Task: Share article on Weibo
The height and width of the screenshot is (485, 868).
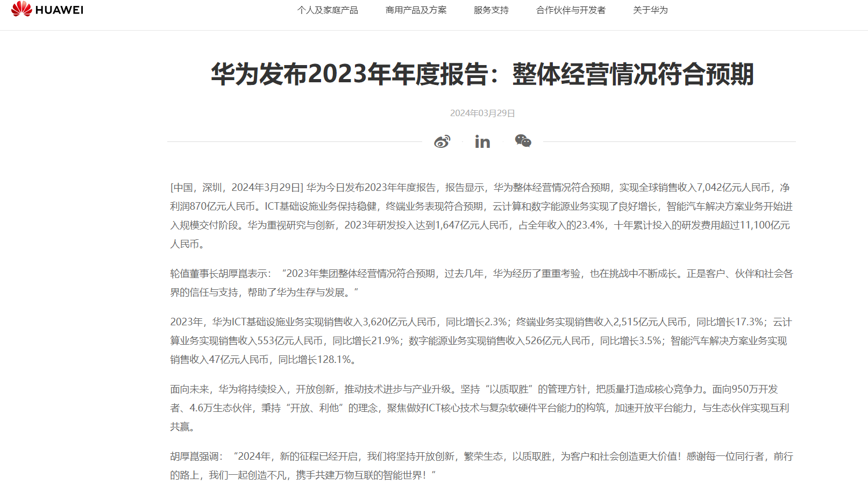Action: pyautogui.click(x=442, y=141)
